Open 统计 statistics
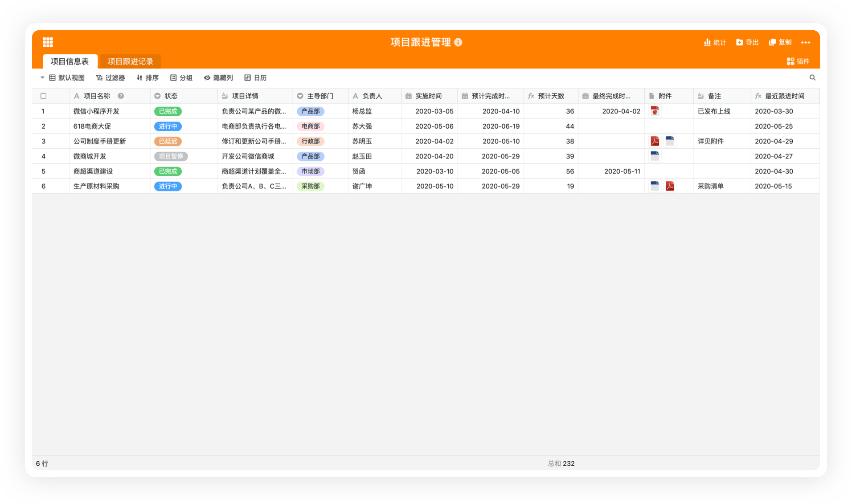This screenshot has width=852, height=504. (715, 42)
